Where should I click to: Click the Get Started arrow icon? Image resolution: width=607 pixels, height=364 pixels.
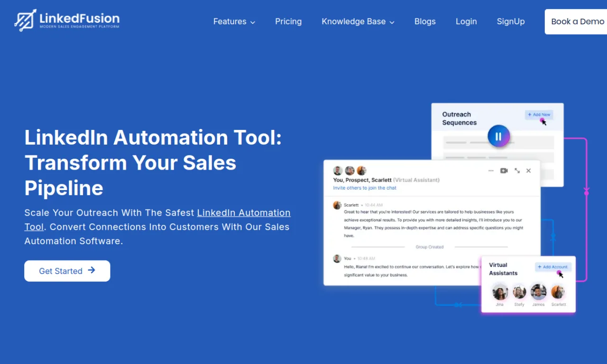92,270
